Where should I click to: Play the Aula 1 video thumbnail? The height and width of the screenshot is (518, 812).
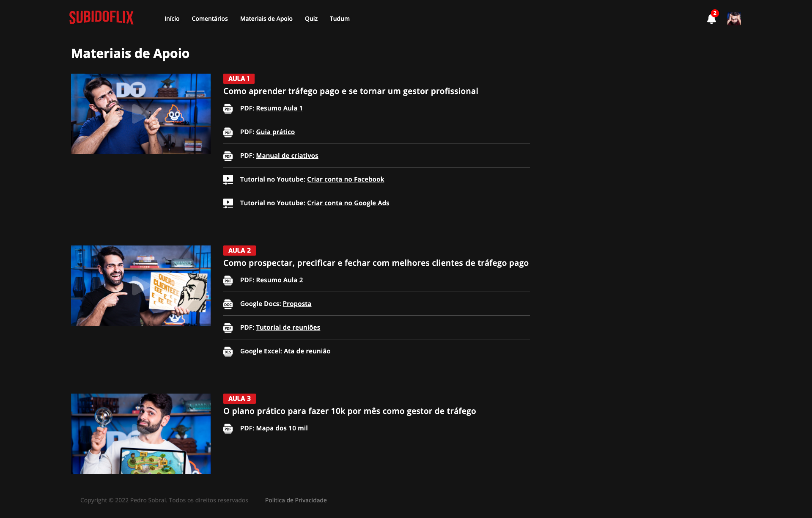[140, 114]
